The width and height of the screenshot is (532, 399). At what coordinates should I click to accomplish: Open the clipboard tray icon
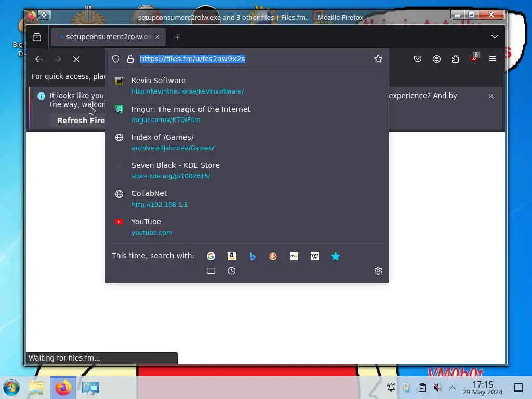point(422,388)
